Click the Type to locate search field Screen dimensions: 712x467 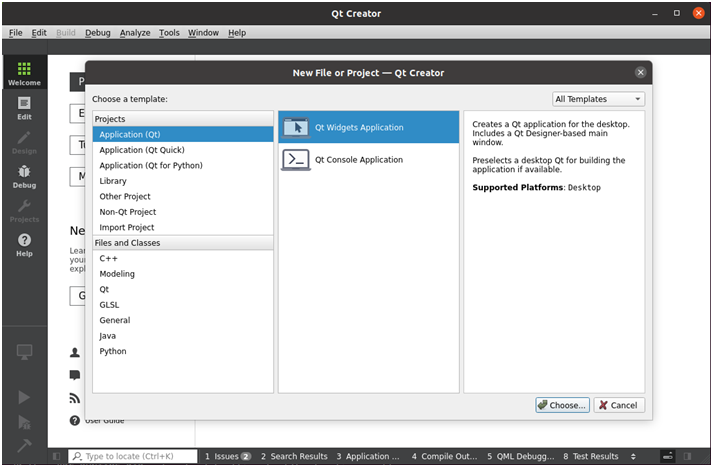click(x=133, y=456)
